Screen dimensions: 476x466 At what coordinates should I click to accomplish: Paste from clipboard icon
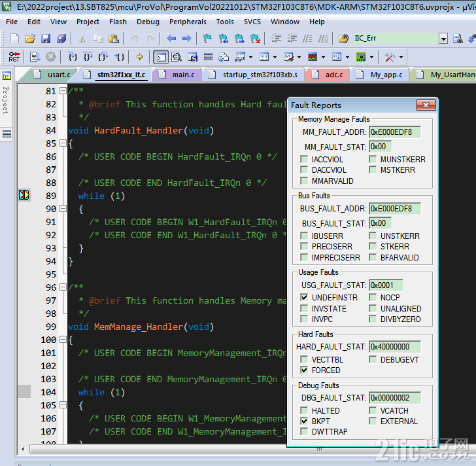114,39
